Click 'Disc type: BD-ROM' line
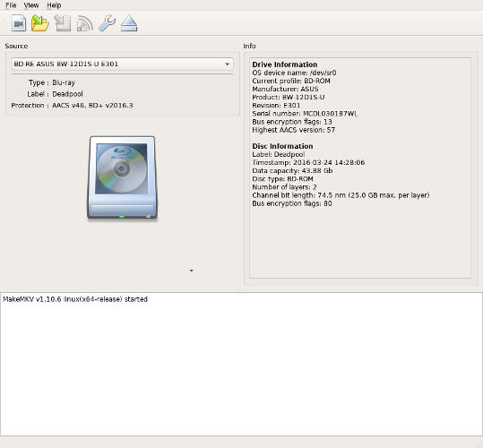The image size is (483, 448). pyautogui.click(x=282, y=179)
